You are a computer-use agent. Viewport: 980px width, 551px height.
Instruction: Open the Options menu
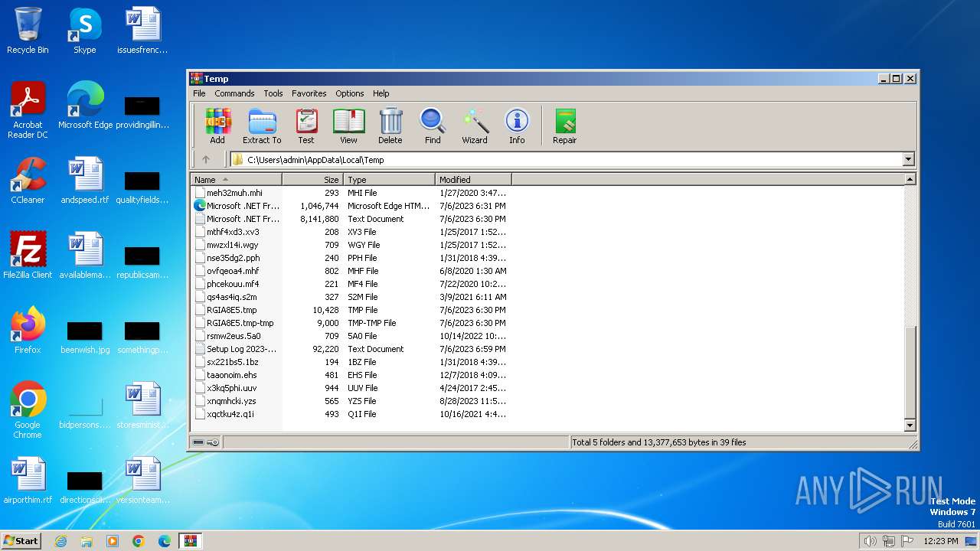pyautogui.click(x=349, y=93)
